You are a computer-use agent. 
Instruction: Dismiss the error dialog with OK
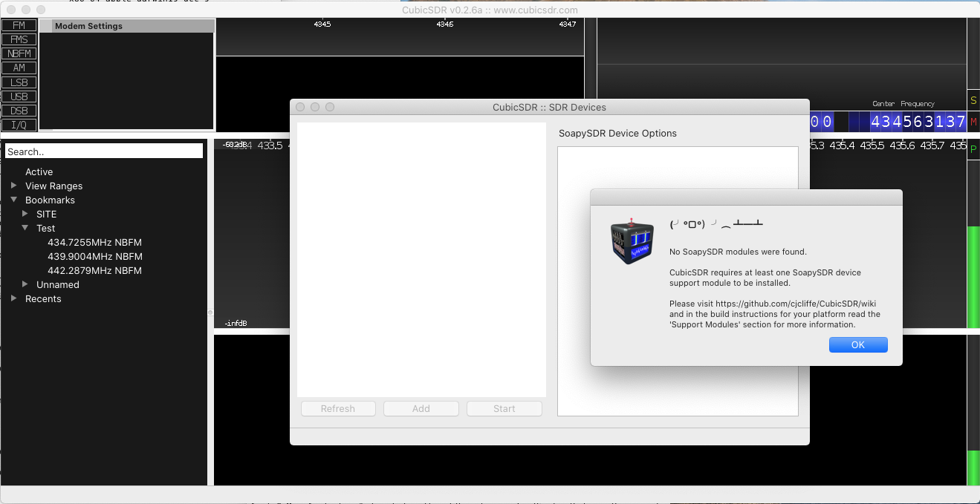(858, 344)
